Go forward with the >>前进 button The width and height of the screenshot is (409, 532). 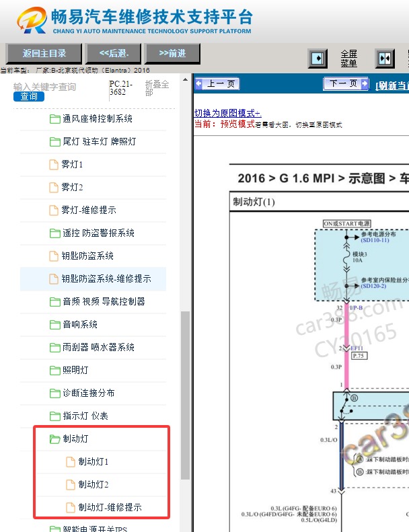172,54
